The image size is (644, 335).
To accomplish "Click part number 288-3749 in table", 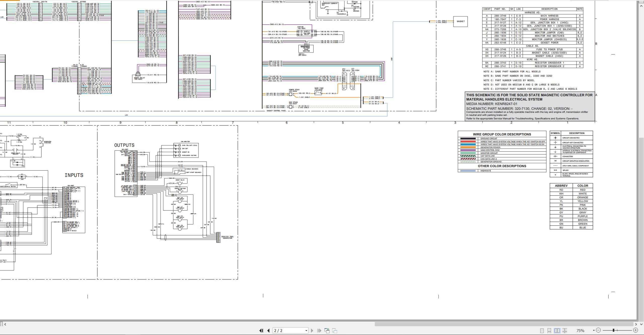I will pyautogui.click(x=500, y=16).
